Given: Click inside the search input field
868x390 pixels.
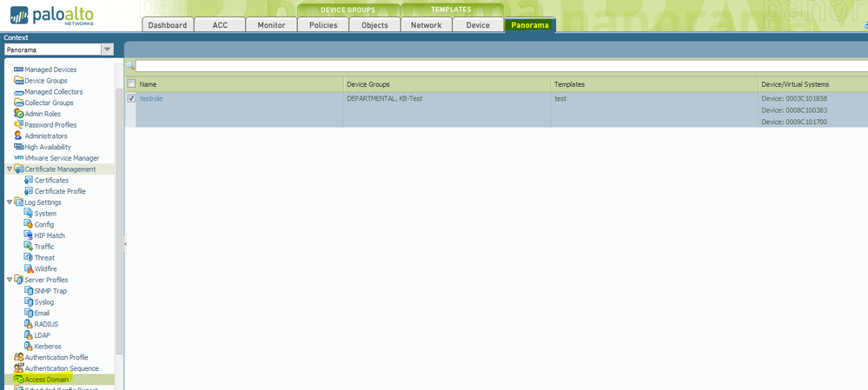Looking at the screenshot, I should click(x=501, y=66).
